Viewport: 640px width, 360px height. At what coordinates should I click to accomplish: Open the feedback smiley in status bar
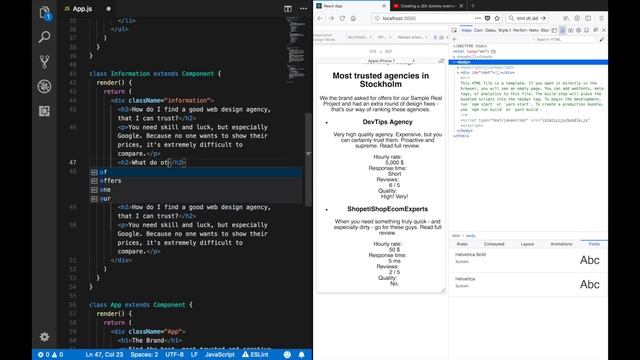287,354
